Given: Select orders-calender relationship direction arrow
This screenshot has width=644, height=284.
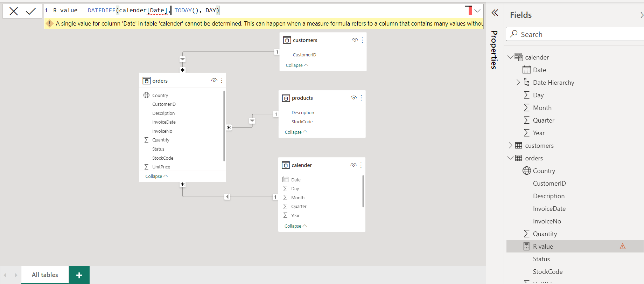Looking at the screenshot, I should pos(227,197).
